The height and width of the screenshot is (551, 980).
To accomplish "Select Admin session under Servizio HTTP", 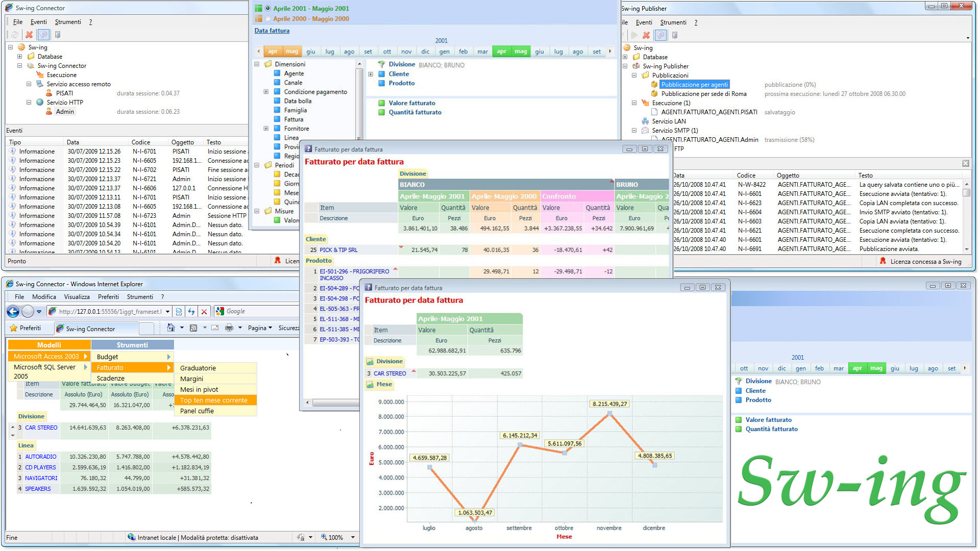I will [65, 111].
